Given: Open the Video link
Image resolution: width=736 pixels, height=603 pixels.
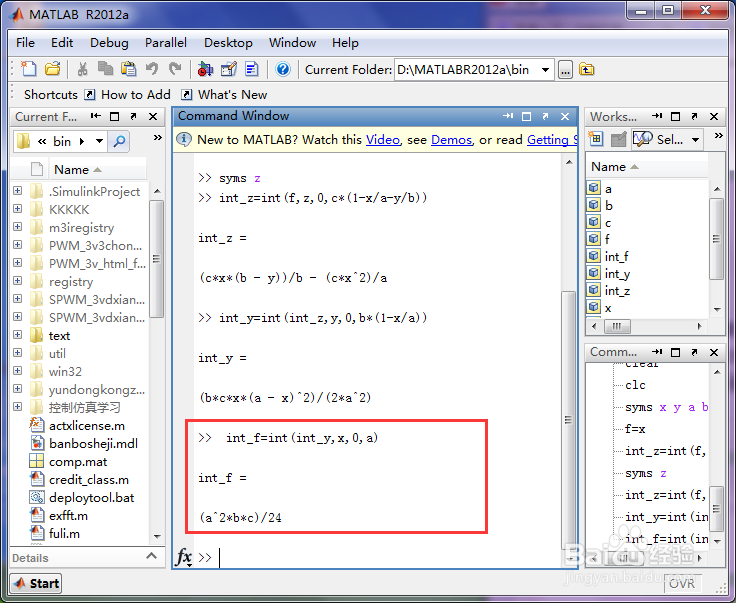Looking at the screenshot, I should pos(383,140).
